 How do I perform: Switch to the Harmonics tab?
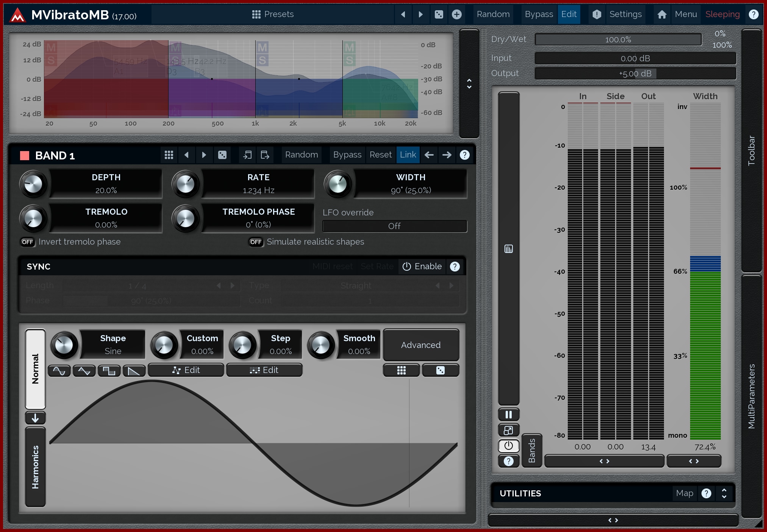35,467
